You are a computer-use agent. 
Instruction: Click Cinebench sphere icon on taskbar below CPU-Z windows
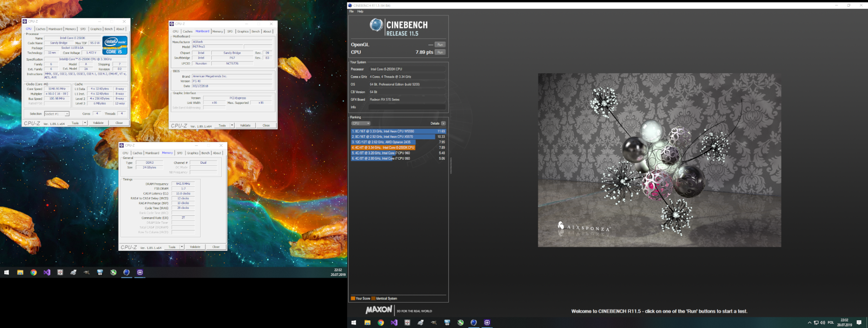pyautogui.click(x=127, y=272)
